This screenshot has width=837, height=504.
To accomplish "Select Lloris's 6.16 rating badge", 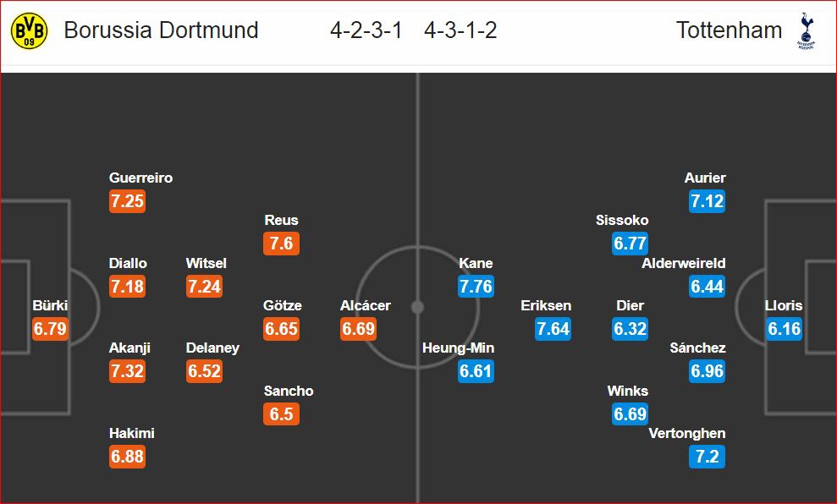I will coord(784,329).
